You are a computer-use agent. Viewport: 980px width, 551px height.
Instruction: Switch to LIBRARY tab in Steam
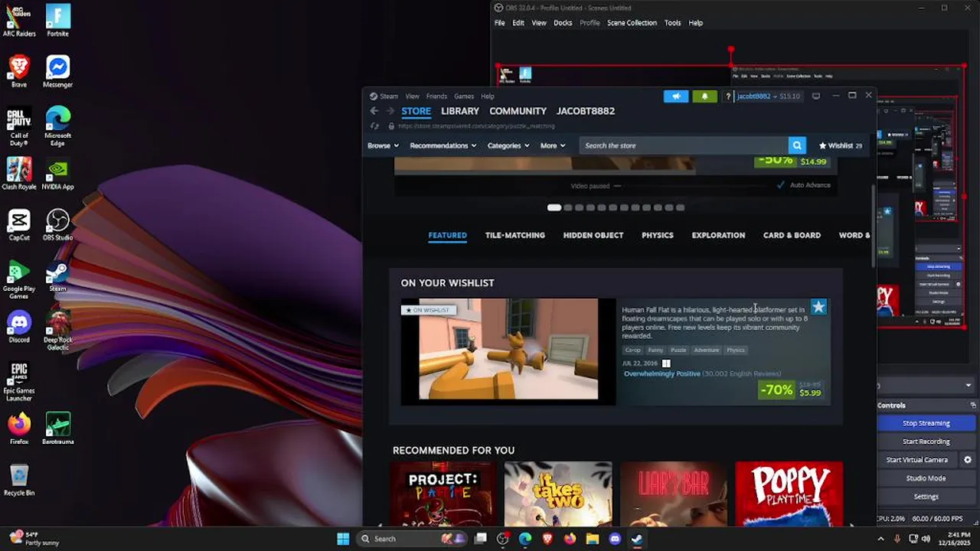460,111
